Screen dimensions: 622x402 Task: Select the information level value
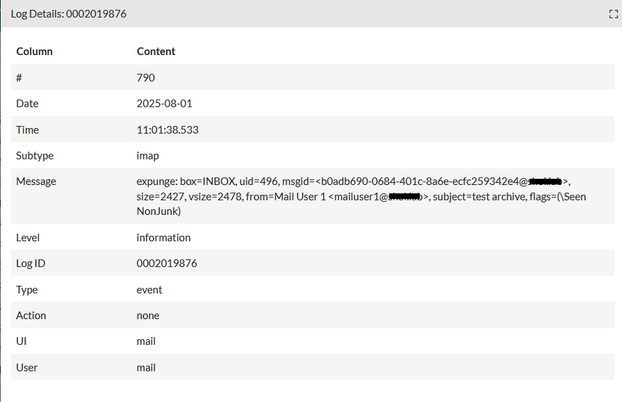point(163,238)
